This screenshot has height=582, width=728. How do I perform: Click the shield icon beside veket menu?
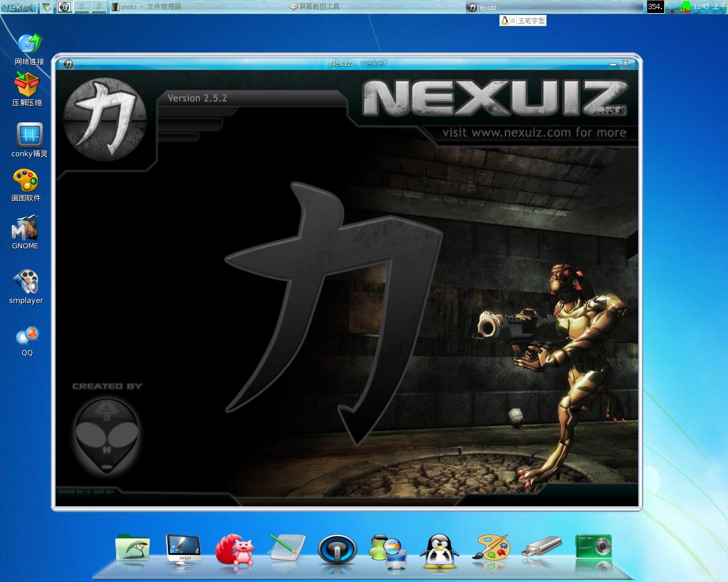[x=47, y=7]
